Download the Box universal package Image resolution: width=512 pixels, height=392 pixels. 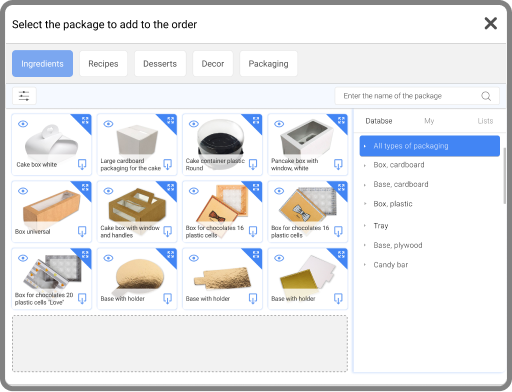coord(82,231)
